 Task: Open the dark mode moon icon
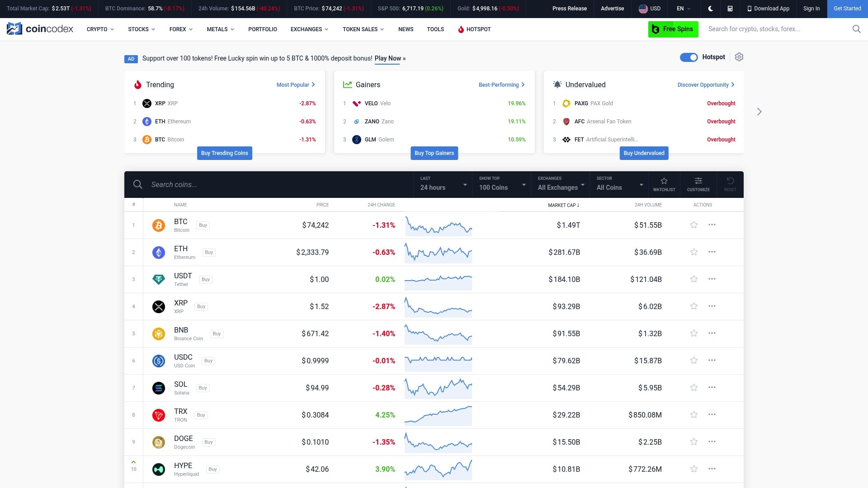pyautogui.click(x=710, y=9)
